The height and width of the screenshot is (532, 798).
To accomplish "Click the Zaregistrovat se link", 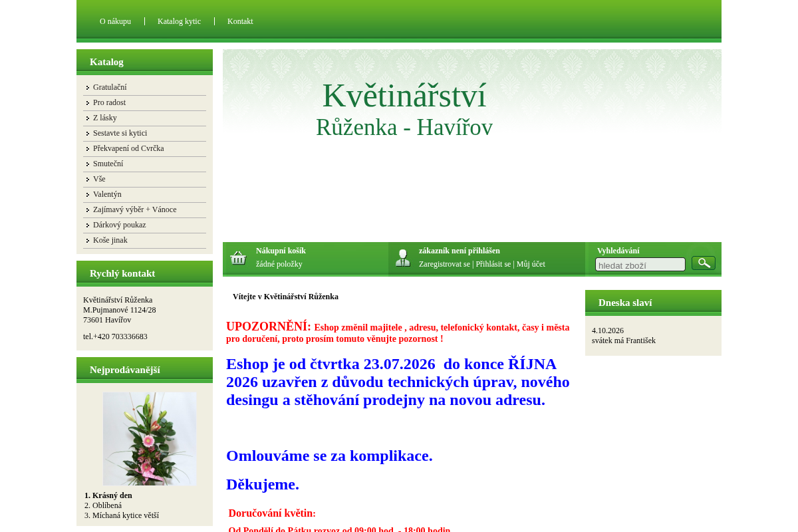I will (x=444, y=264).
